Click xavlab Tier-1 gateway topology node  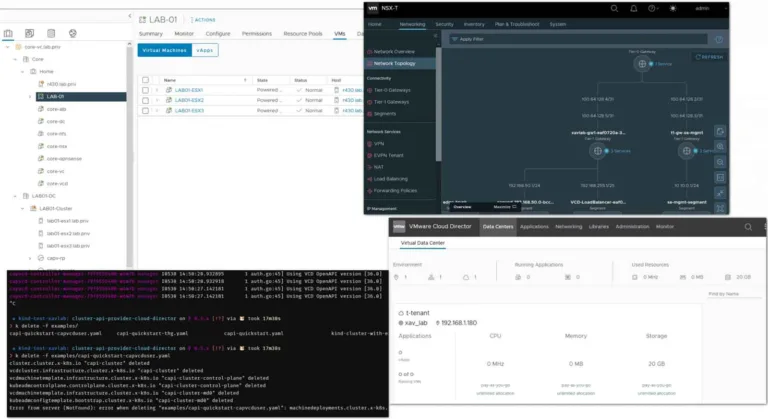pos(598,151)
